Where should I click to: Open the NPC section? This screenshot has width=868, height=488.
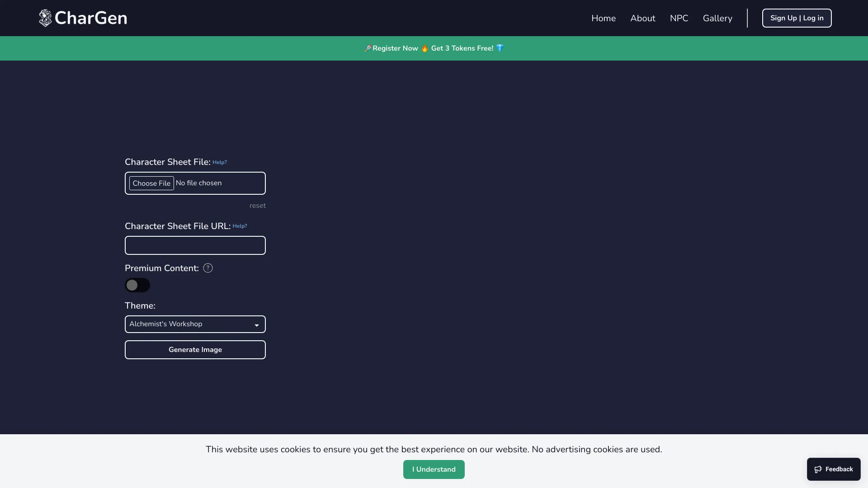pos(679,18)
